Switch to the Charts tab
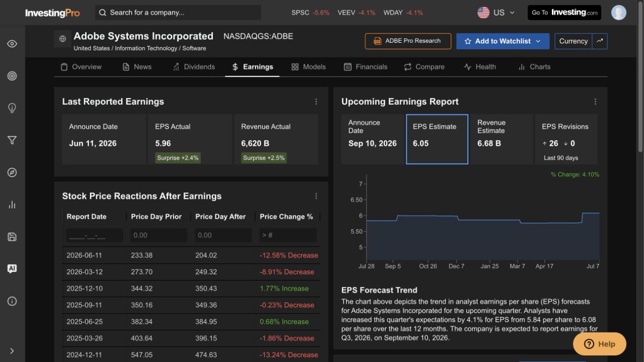Screen dimensions: 644x362 tap(534, 67)
